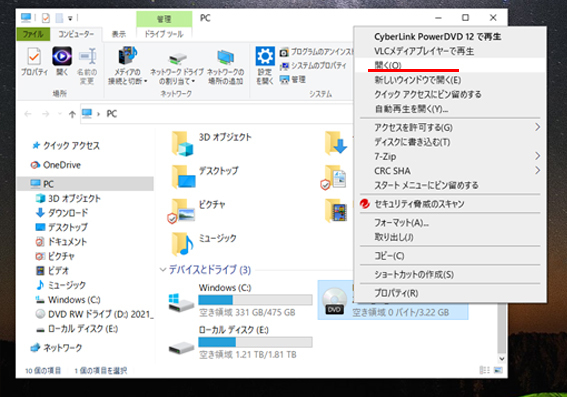Click 管理 in the system ribbon group
The height and width of the screenshot is (397, 567).
[293, 79]
